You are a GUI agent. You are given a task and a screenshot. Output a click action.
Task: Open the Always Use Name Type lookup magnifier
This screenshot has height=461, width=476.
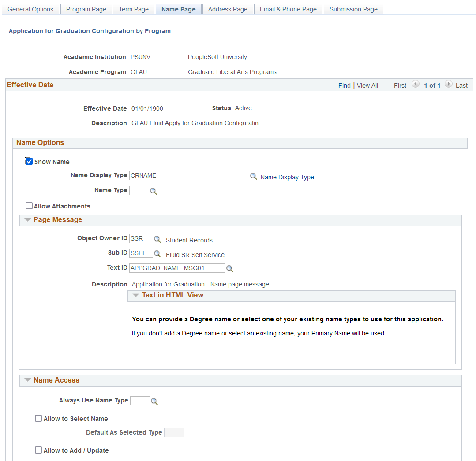154,402
